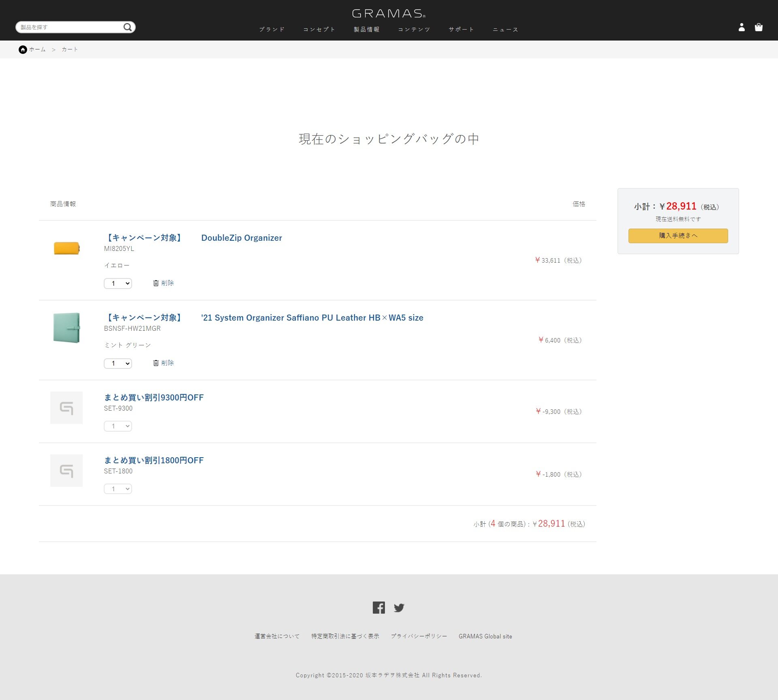The width and height of the screenshot is (778, 700).
Task: Click the trash icon for DoubleZip Organizer
Action: 156,283
